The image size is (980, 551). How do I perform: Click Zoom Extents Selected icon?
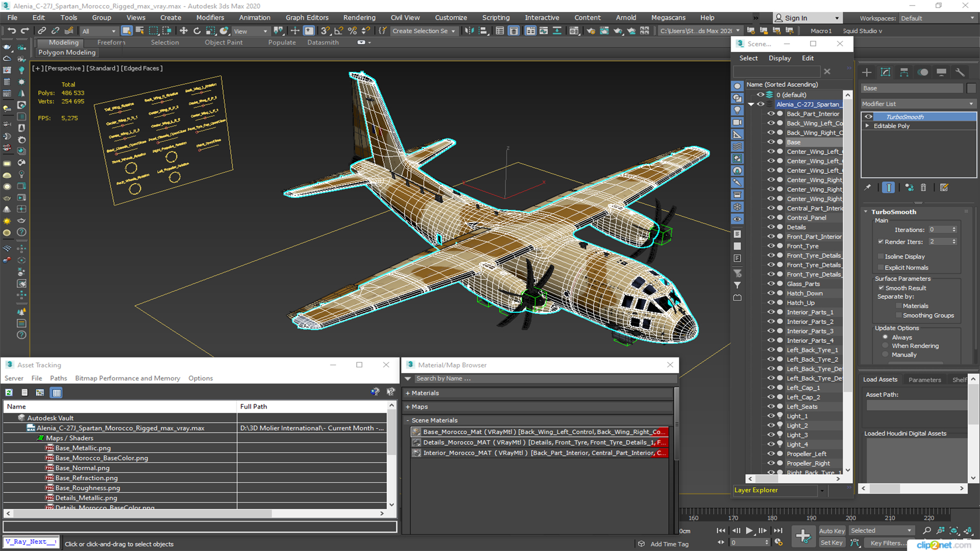(x=954, y=531)
